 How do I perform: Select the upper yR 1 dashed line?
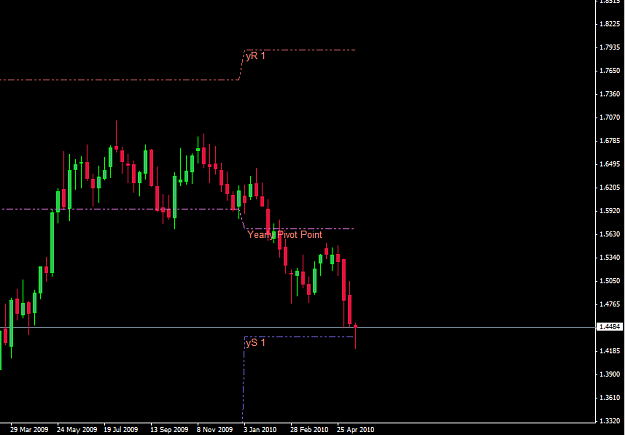tap(299, 50)
